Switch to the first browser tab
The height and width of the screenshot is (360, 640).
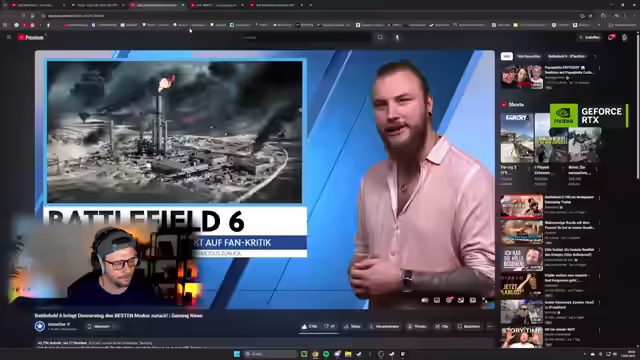pos(37,5)
